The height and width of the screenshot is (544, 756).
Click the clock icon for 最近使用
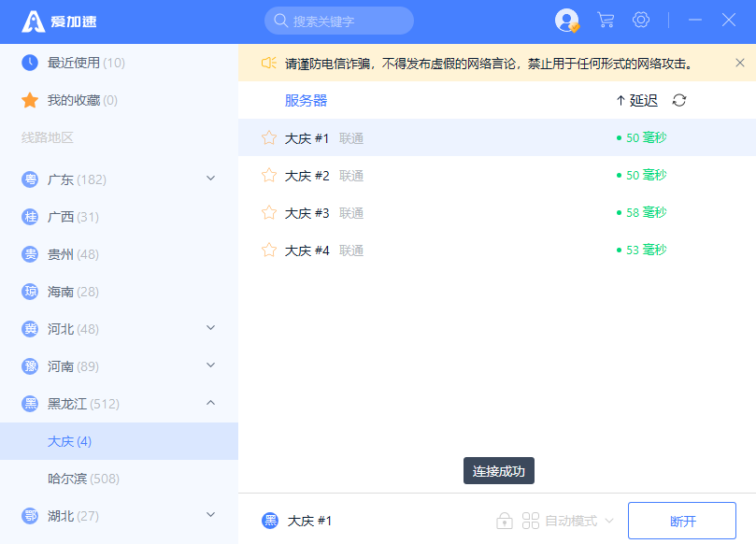[x=30, y=63]
